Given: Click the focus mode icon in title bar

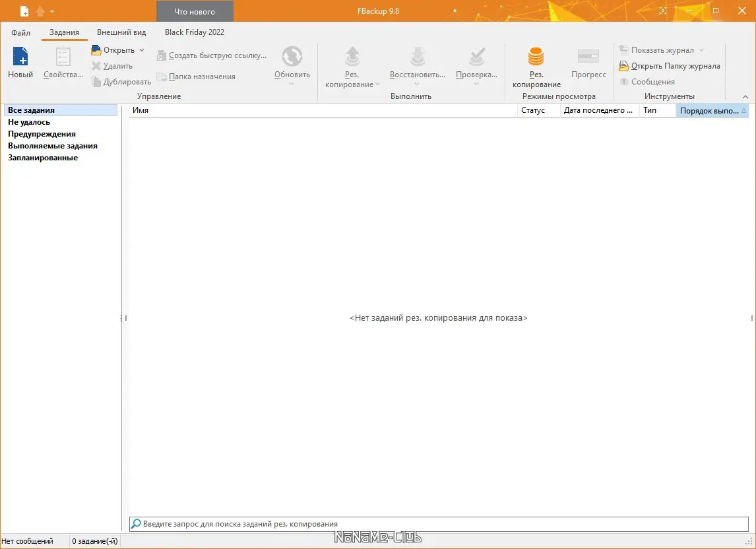Looking at the screenshot, I should [x=663, y=11].
